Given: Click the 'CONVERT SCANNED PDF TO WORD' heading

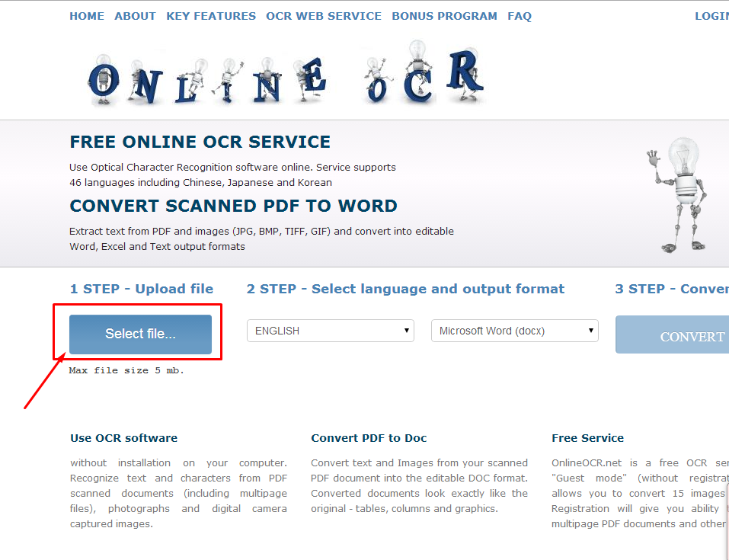Looking at the screenshot, I should (x=233, y=206).
